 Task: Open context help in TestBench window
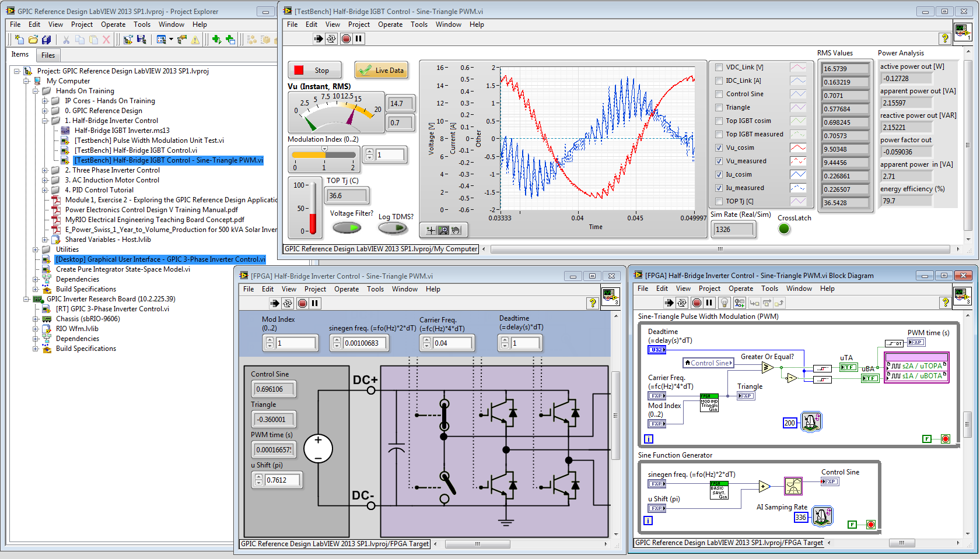[945, 38]
